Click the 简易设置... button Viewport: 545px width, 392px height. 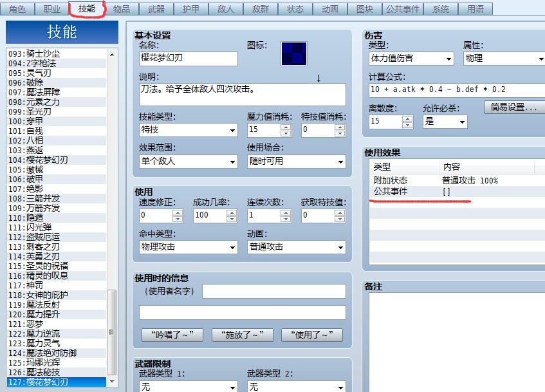pos(514,107)
